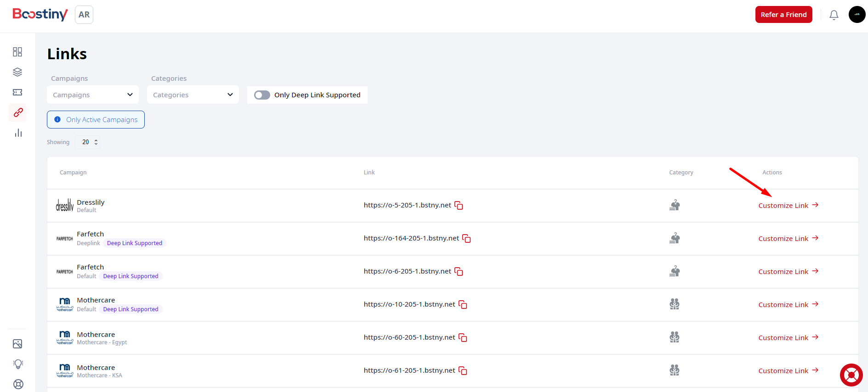
Task: Copy the Mothercare Egypt link o-60-205-1
Action: click(x=463, y=337)
